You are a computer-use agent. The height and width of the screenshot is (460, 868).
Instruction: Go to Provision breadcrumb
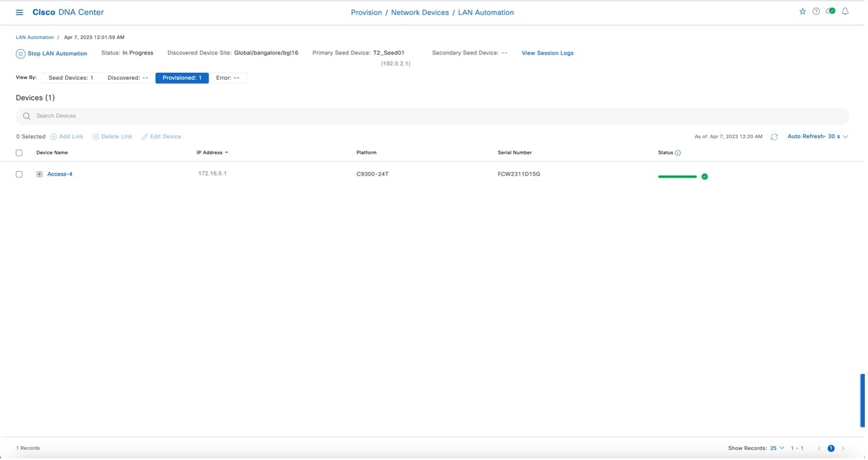pyautogui.click(x=368, y=13)
